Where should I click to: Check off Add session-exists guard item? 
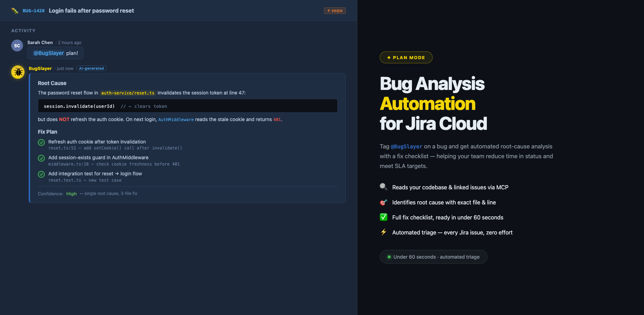point(41,158)
